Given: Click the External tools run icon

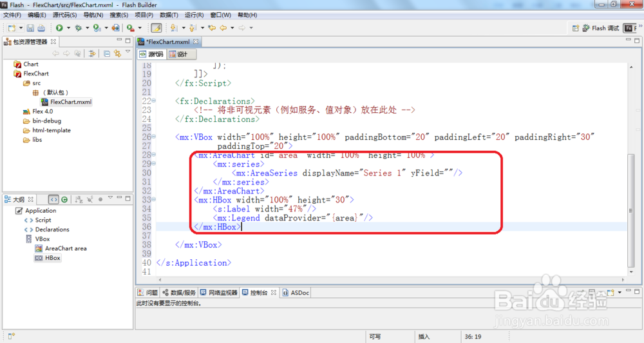Looking at the screenshot, I should coord(131,28).
